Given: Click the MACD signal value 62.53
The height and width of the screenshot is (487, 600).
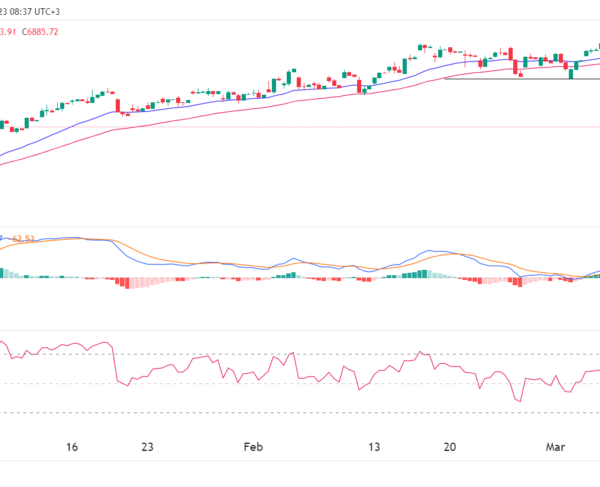Looking at the screenshot, I should (x=23, y=239).
